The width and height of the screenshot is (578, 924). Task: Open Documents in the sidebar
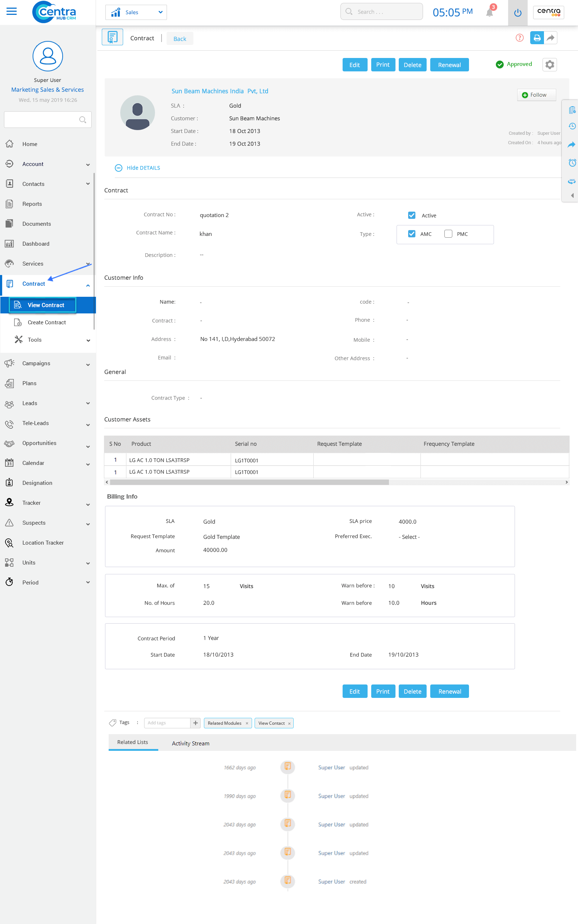36,224
